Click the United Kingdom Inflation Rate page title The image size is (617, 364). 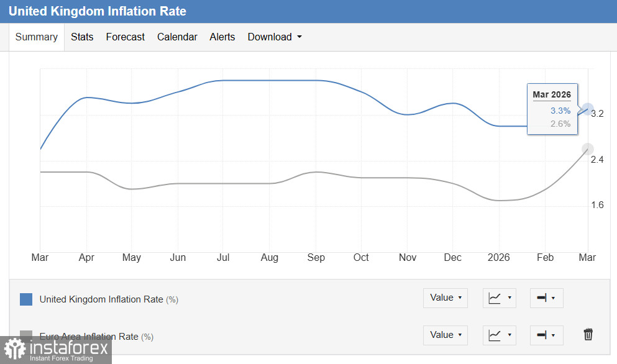[98, 11]
